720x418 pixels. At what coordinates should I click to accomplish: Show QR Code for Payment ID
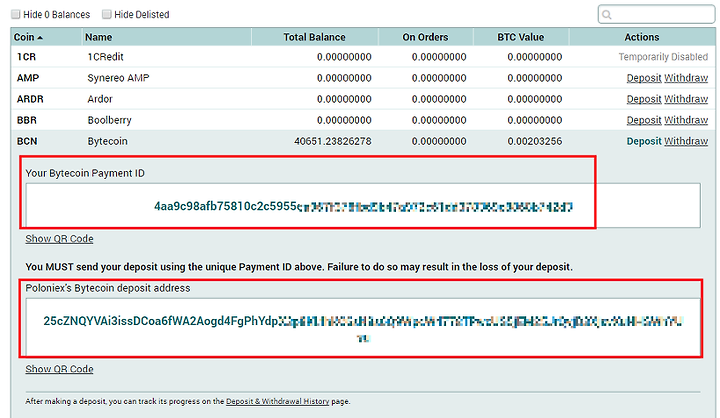[x=59, y=239]
